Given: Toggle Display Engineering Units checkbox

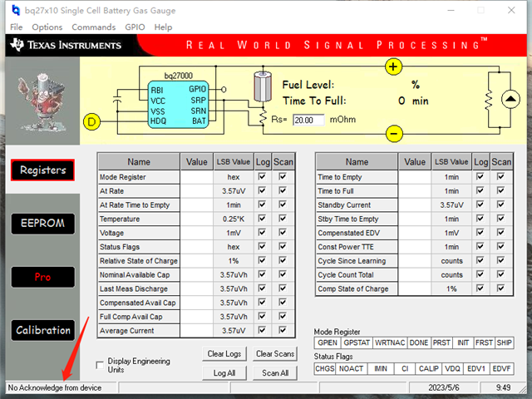Looking at the screenshot, I should pos(100,365).
